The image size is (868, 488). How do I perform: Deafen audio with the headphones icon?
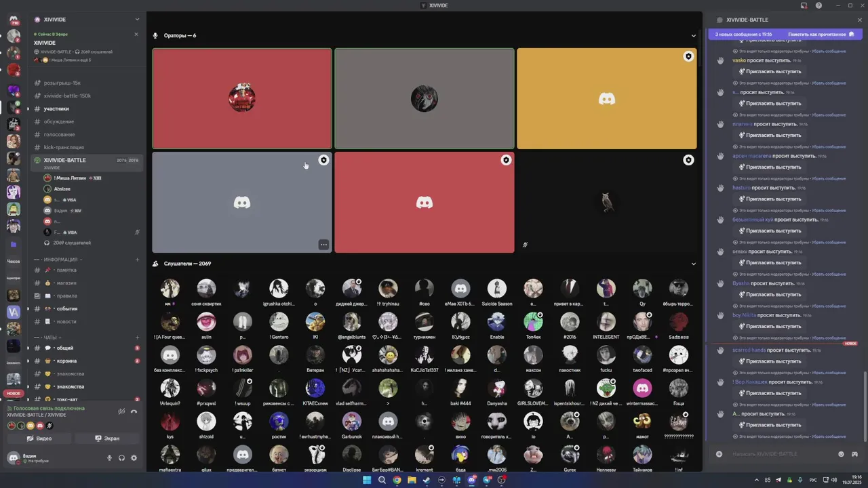[121, 457]
